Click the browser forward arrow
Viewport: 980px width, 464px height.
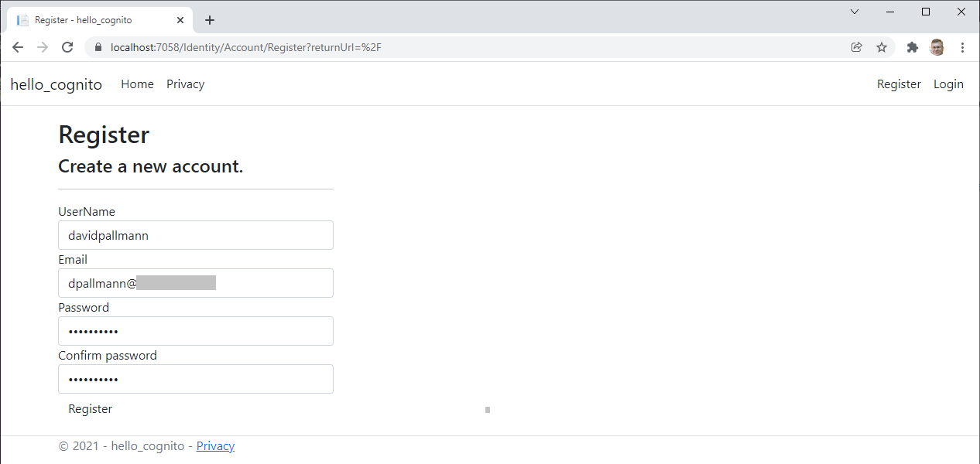point(43,47)
